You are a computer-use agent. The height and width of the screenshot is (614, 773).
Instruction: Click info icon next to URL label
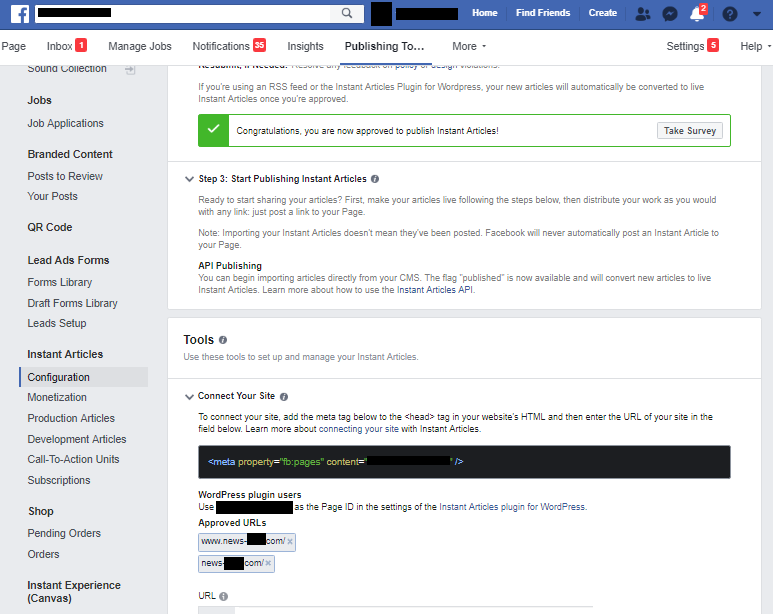[x=223, y=596]
